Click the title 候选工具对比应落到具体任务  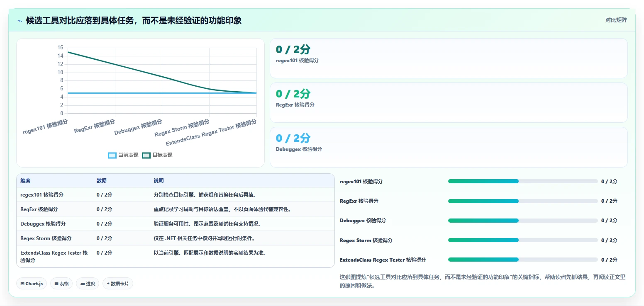coord(134,21)
